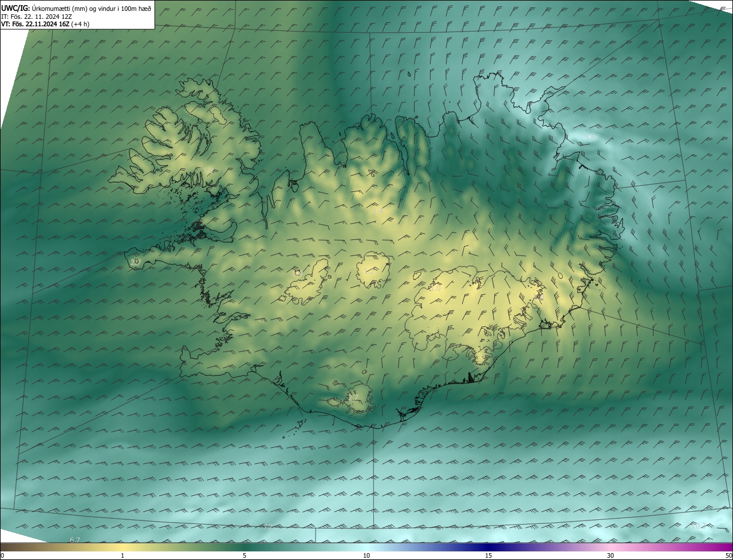Click the dark navy colorbar segment above "15"
The width and height of the screenshot is (733, 560).
(x=488, y=547)
